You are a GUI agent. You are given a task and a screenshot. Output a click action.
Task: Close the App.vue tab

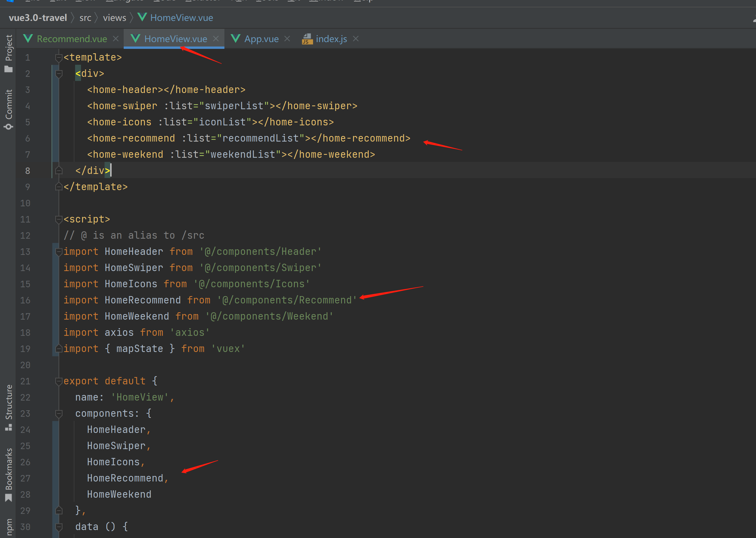pos(287,39)
